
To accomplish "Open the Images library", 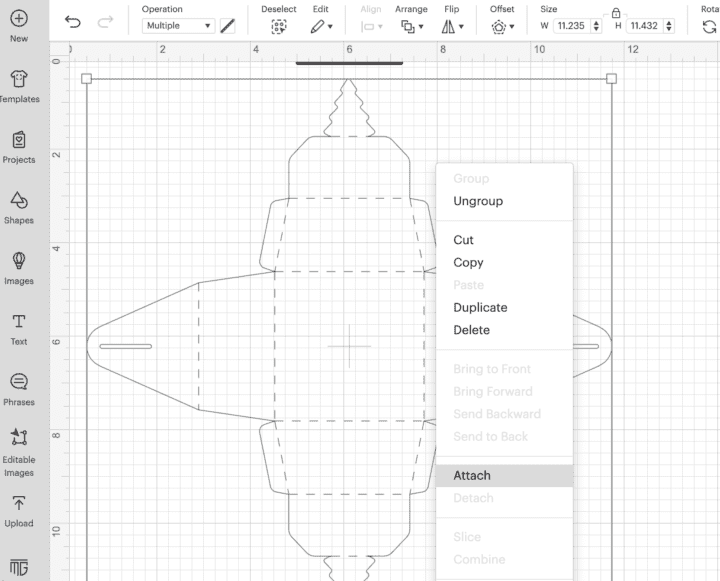I will click(18, 263).
